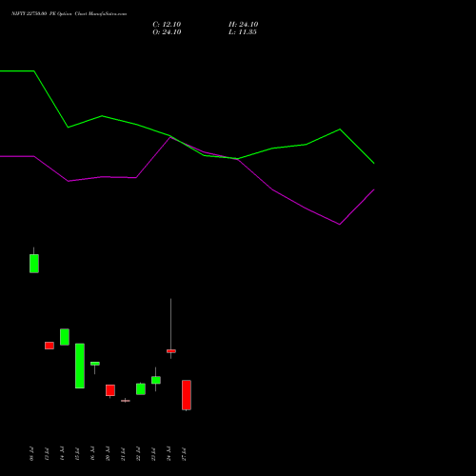
Task: Click the 22 Jul date label on the axis
Action: pyautogui.click(x=138, y=454)
